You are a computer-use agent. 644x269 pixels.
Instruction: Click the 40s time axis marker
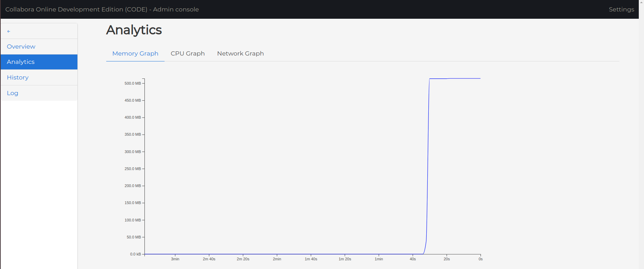(x=412, y=259)
